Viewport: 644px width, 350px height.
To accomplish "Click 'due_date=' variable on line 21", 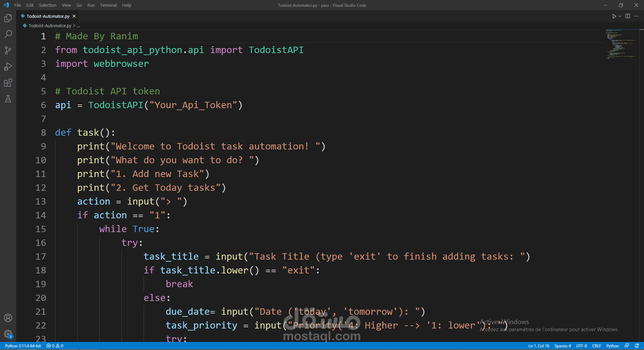I will (x=191, y=312).
